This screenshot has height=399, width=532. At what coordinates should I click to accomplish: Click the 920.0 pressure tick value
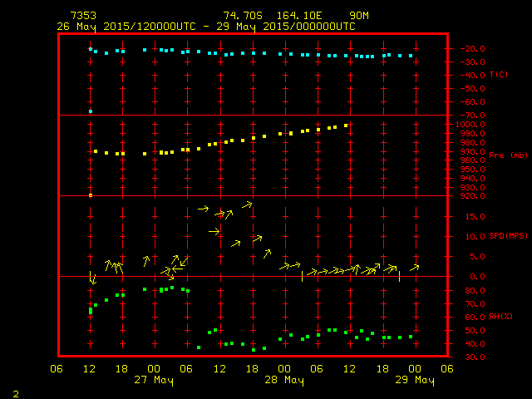click(473, 196)
